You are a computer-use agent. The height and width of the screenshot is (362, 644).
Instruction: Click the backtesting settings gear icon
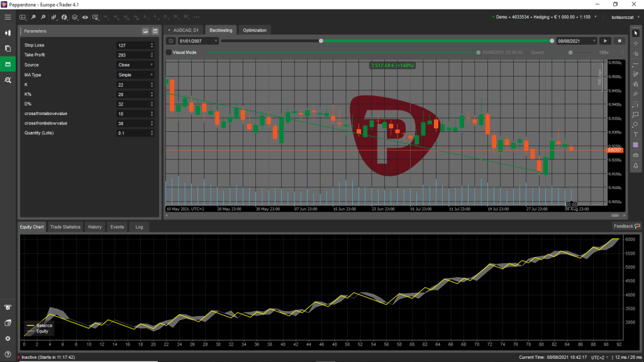(x=170, y=41)
